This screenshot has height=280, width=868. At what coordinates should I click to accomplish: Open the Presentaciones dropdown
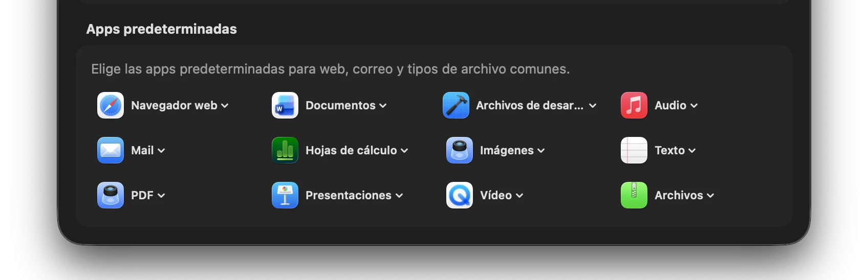click(354, 195)
